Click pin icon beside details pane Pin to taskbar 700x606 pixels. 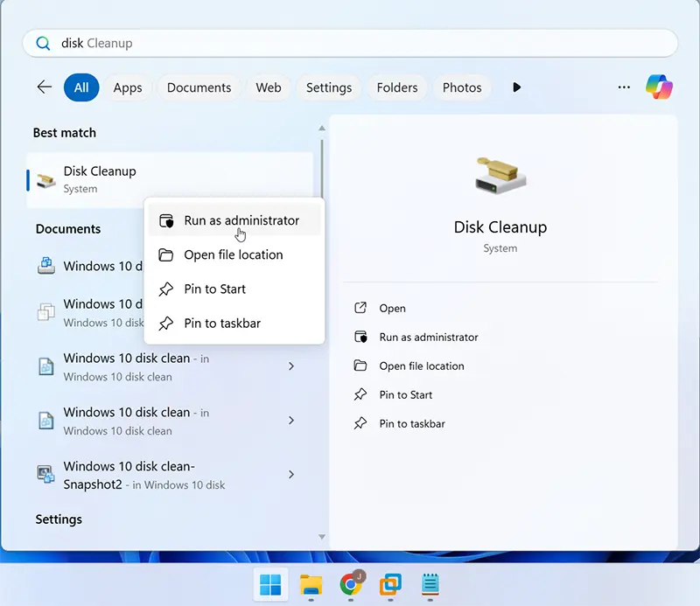(360, 423)
